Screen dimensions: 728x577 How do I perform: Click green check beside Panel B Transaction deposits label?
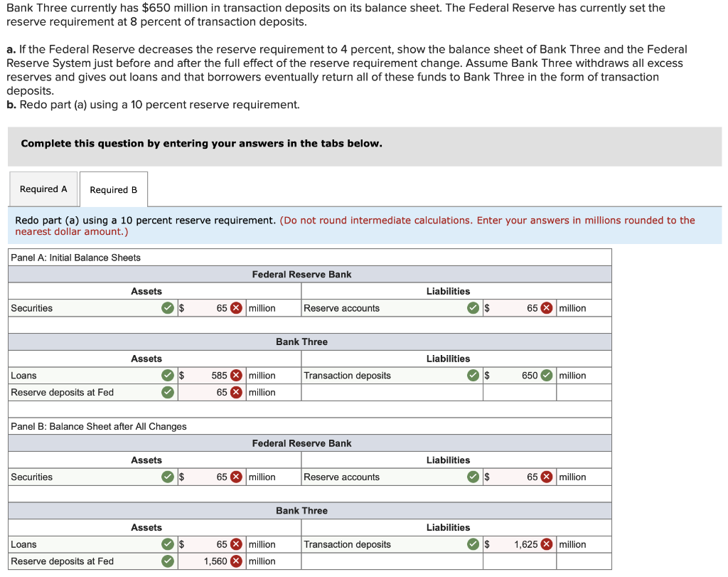pyautogui.click(x=473, y=544)
